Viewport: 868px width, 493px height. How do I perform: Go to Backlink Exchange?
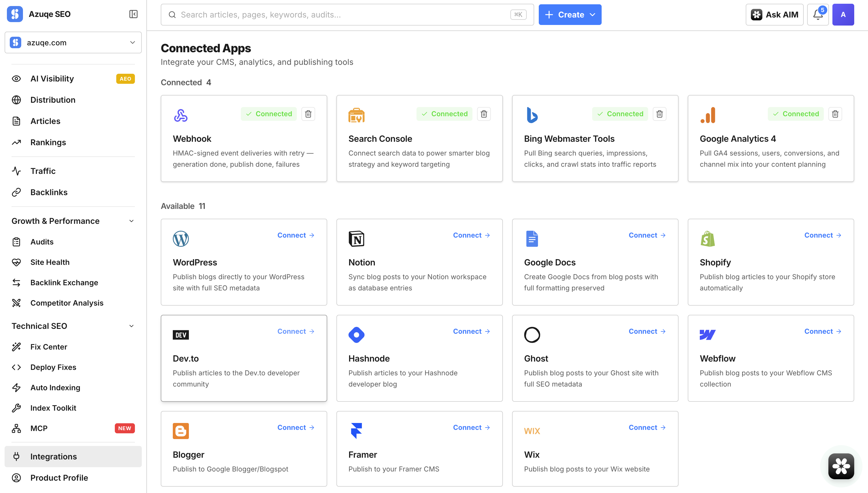pos(73,283)
